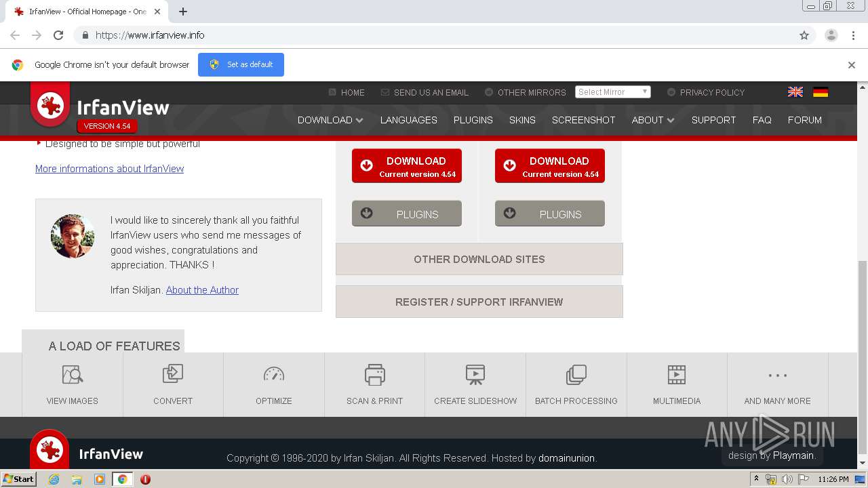Screen dimensions: 868x488
Task: Open Opera browser from taskbar
Action: [x=145, y=479]
